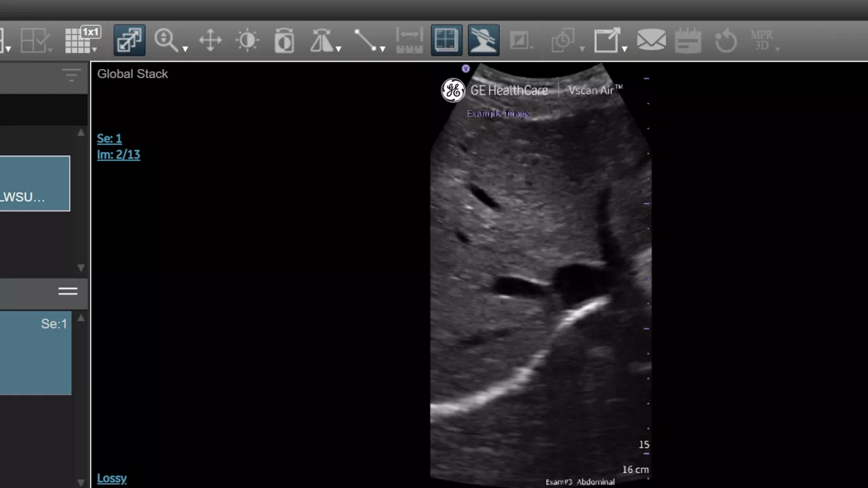
Task: Click the rotate/flip image tool
Action: point(321,41)
